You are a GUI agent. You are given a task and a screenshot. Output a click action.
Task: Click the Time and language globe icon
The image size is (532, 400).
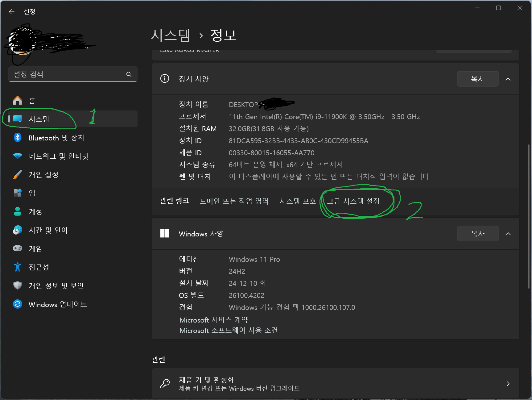pyautogui.click(x=18, y=230)
